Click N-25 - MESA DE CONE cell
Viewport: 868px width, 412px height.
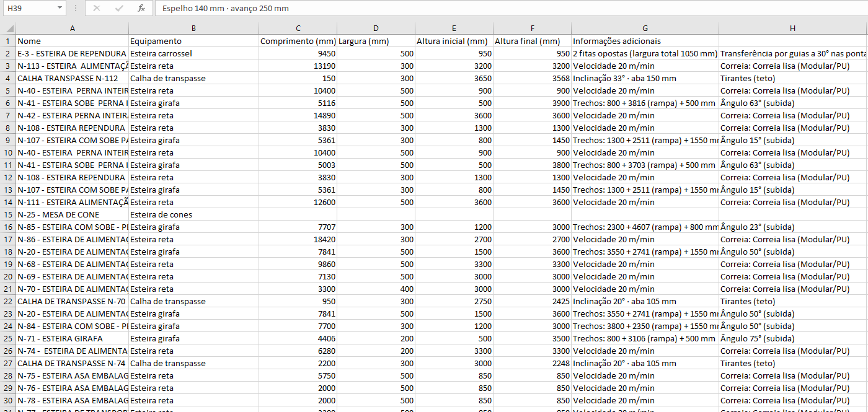click(73, 214)
